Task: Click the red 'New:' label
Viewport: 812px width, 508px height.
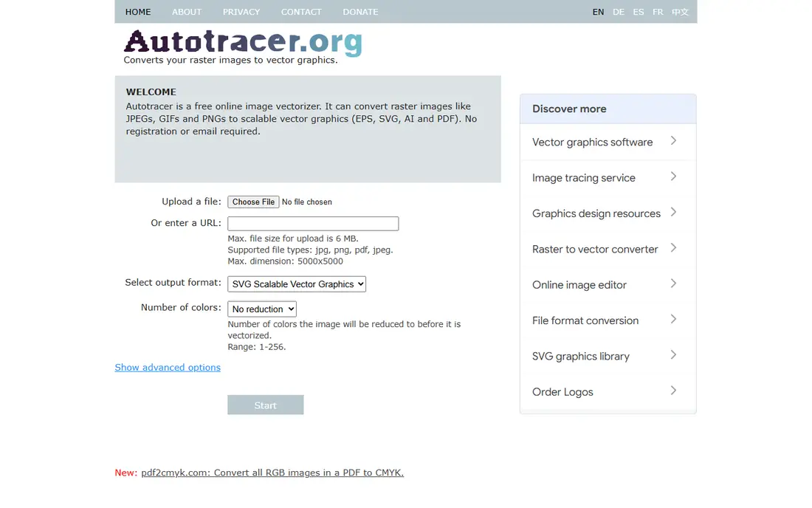Action: (x=125, y=473)
